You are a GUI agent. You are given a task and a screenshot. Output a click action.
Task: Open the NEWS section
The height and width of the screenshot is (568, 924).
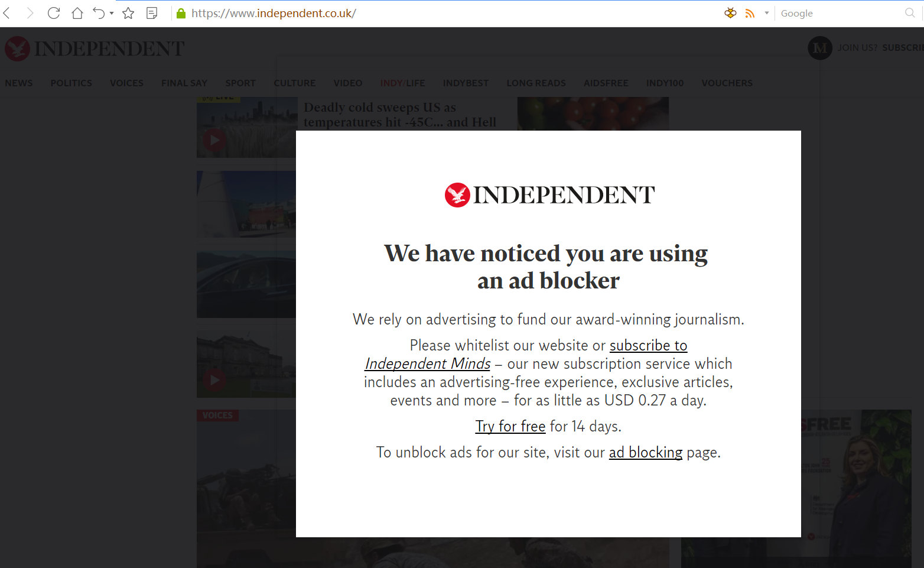pos(19,83)
